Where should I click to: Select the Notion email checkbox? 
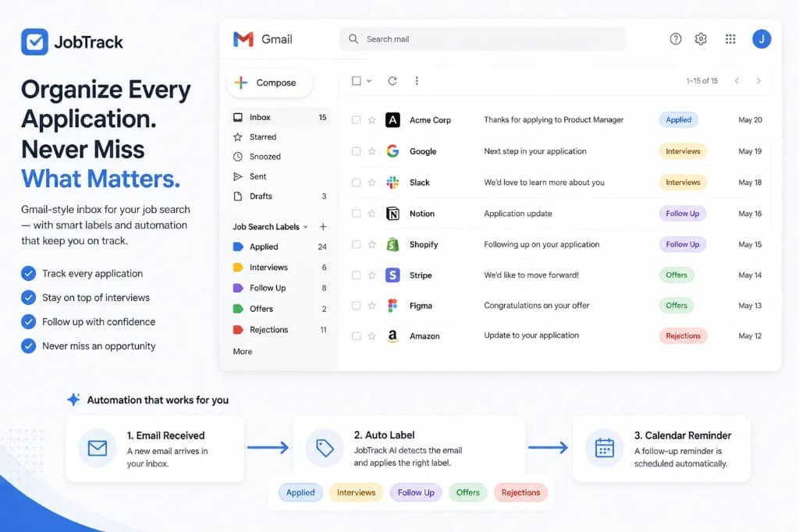[x=357, y=214]
